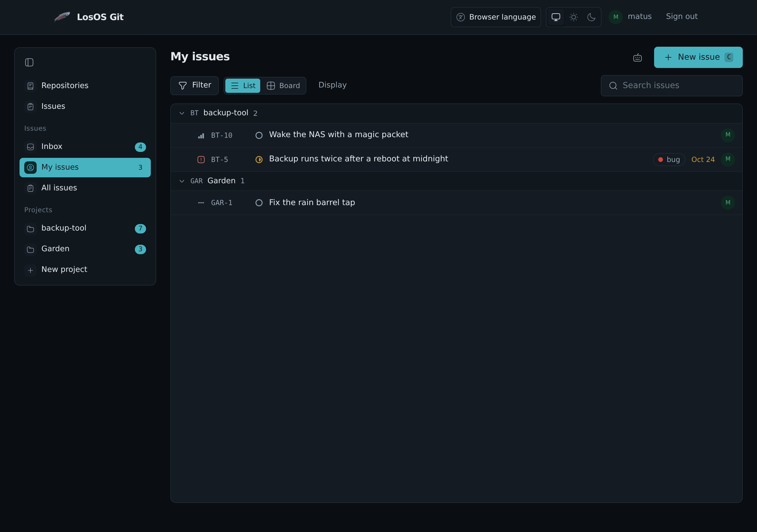Open Issues in the sidebar top section
This screenshot has height=532, width=757.
(85, 106)
